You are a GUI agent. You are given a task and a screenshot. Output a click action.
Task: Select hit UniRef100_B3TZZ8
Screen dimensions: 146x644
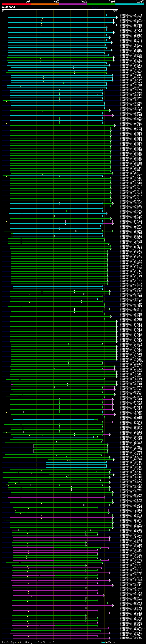[x=131, y=53]
